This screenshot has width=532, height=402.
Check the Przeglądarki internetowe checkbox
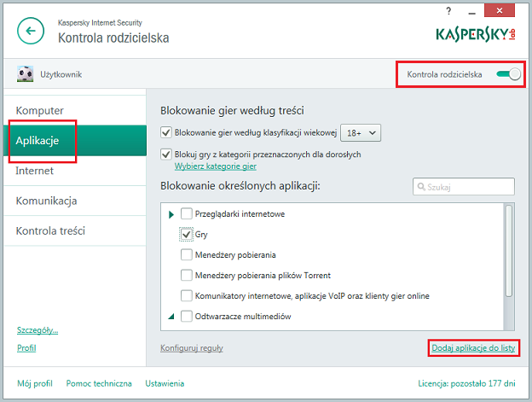pyautogui.click(x=186, y=214)
